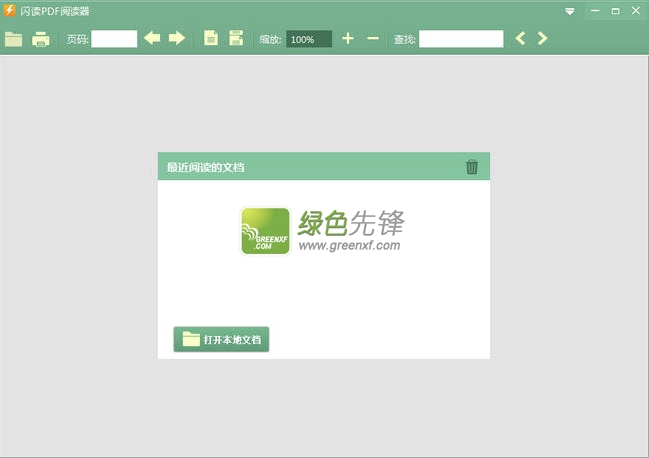649x458 pixels.
Task: Print the document with the printer icon
Action: coord(41,39)
